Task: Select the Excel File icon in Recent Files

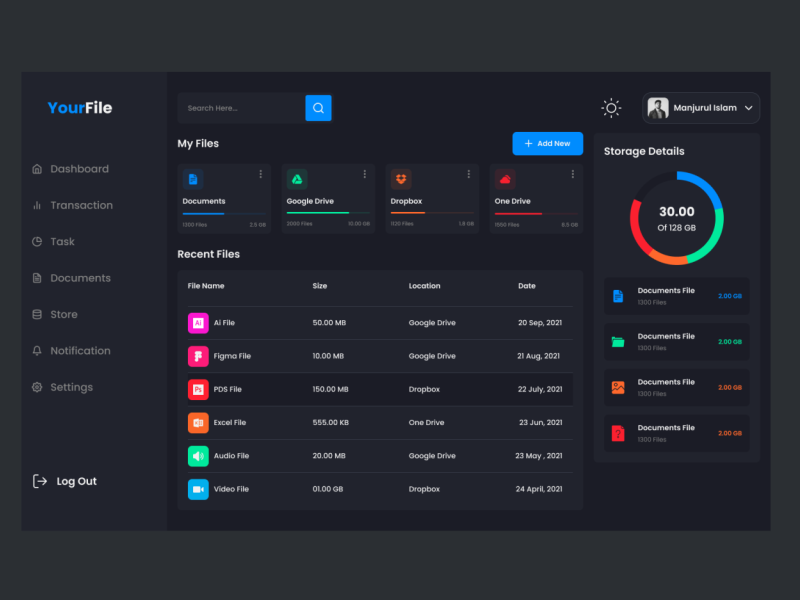Action: pos(197,422)
